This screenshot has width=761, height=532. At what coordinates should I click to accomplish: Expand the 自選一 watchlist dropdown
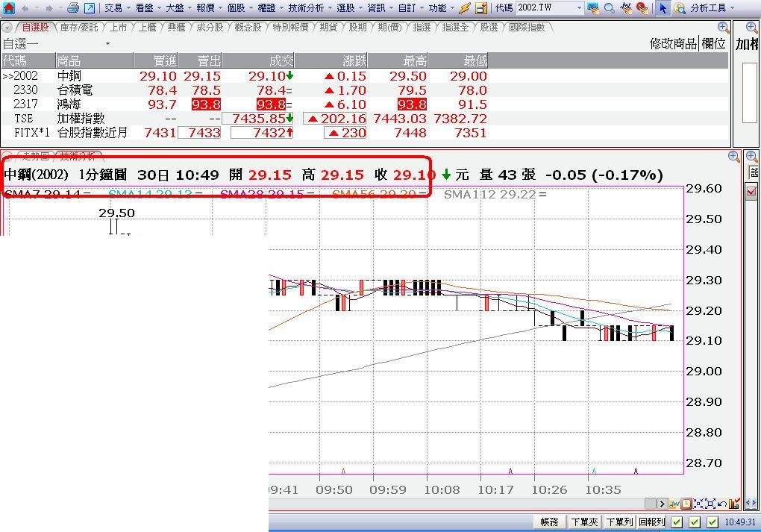pyautogui.click(x=107, y=44)
